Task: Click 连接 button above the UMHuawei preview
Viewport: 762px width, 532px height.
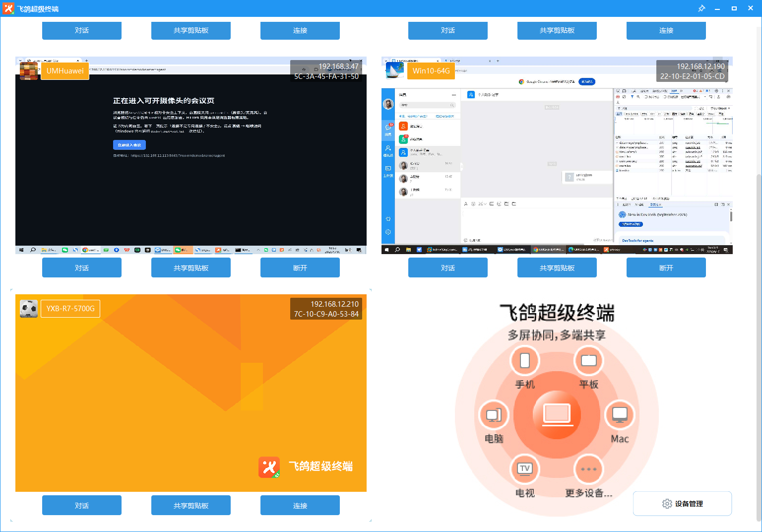Action: (x=300, y=30)
